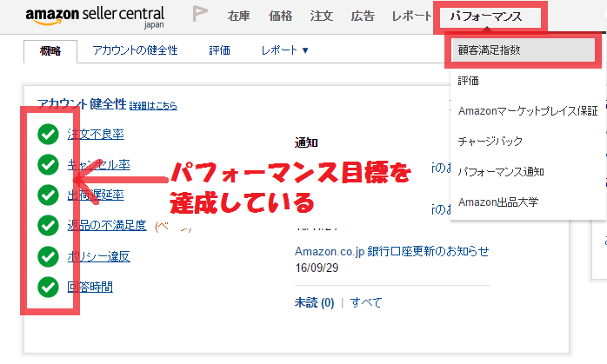607x364 pixels.
Task: Select 評価 in the パフォーマンス dropdown
Action: [x=469, y=81]
